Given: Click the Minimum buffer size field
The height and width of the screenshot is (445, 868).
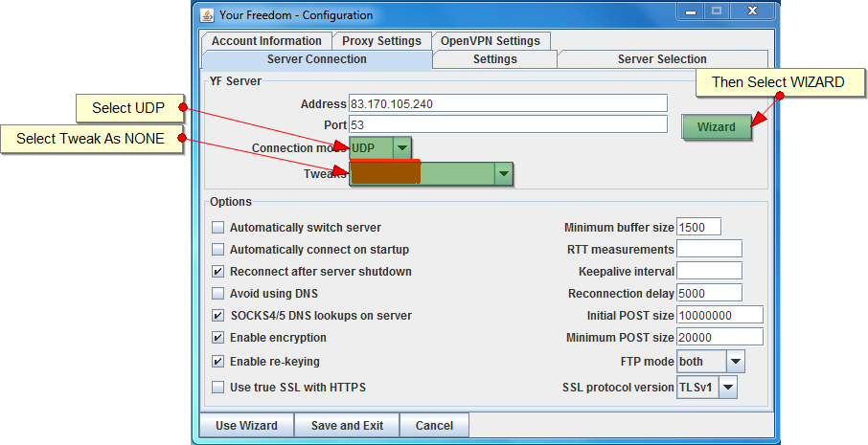Looking at the screenshot, I should click(x=698, y=227).
